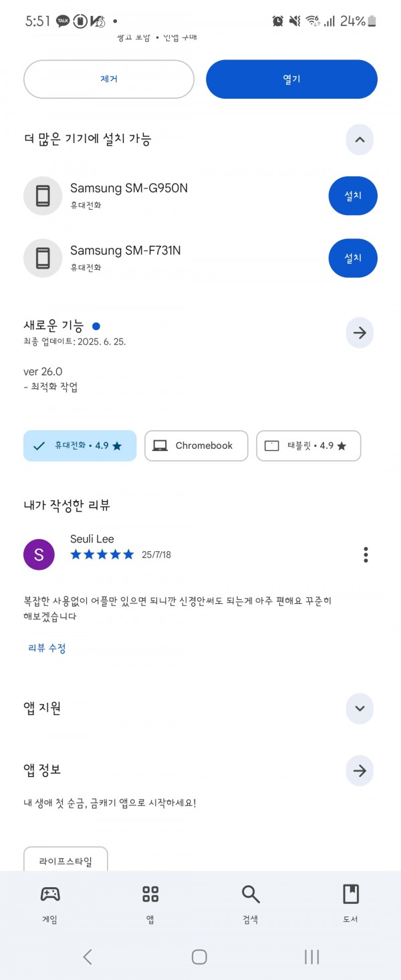Open the Search magnifier icon
This screenshot has height=980, width=401.
coord(251,894)
